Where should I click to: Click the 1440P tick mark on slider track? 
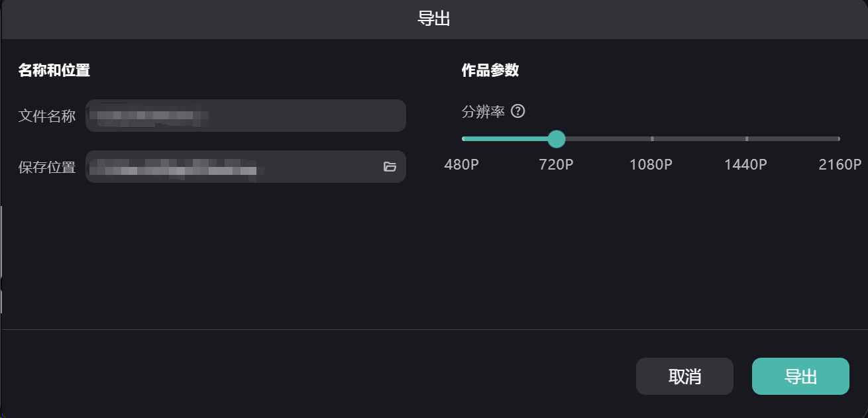(x=747, y=139)
